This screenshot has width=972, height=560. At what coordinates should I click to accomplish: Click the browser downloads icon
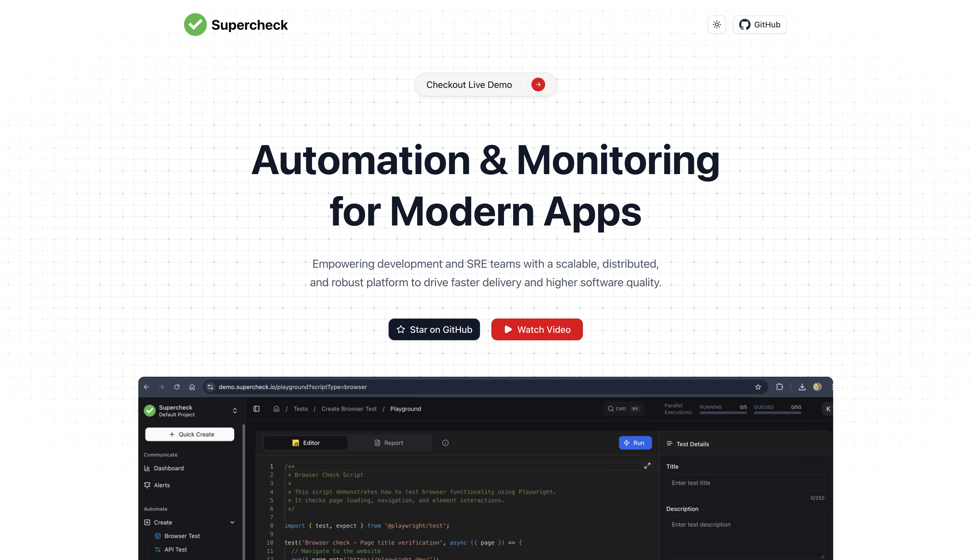click(x=802, y=387)
